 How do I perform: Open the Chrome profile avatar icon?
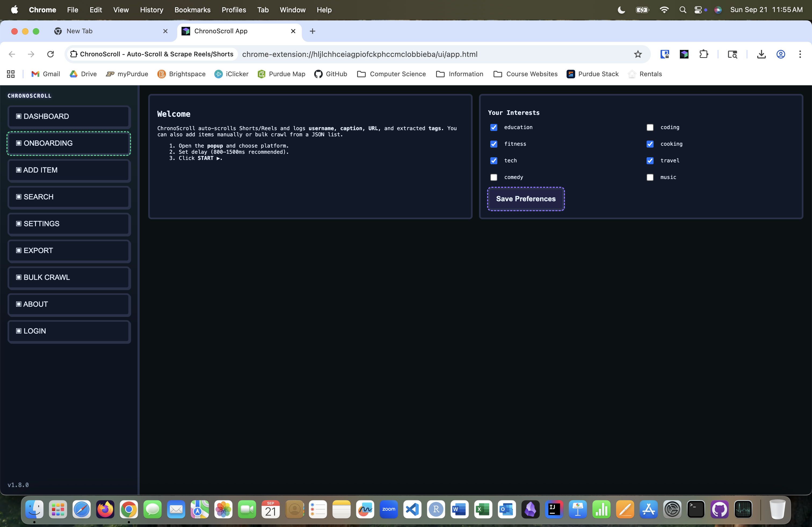tap(781, 54)
